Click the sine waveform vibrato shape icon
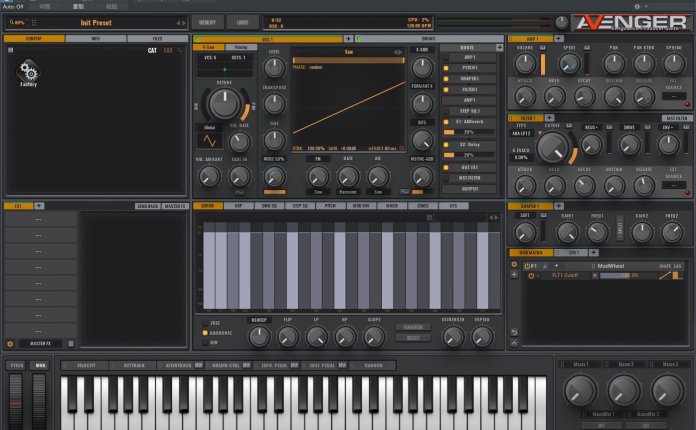 coord(209,140)
